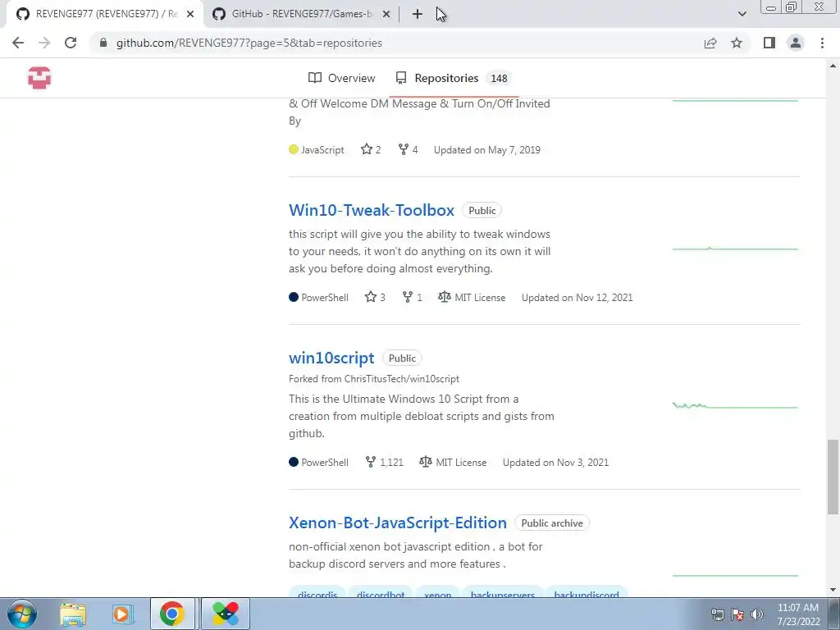Close the Games-b GitHub tab
Screen dimensions: 840x630
[386, 14]
